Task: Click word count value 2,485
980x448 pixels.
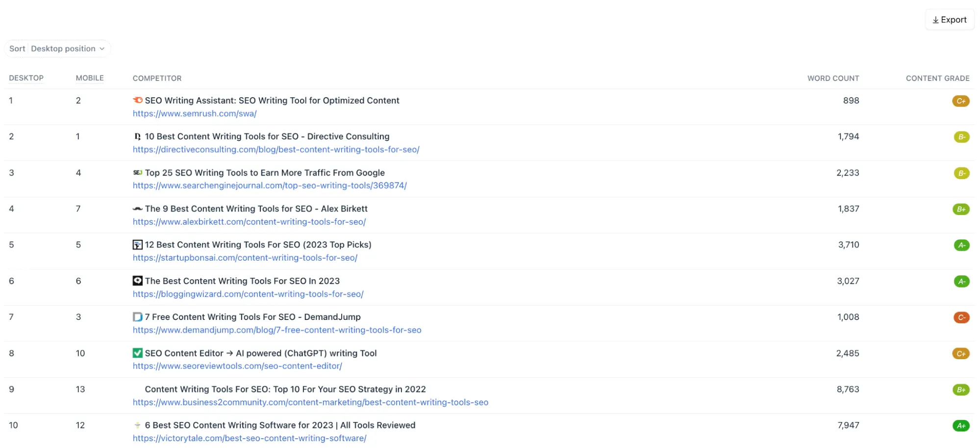Action: click(x=848, y=353)
